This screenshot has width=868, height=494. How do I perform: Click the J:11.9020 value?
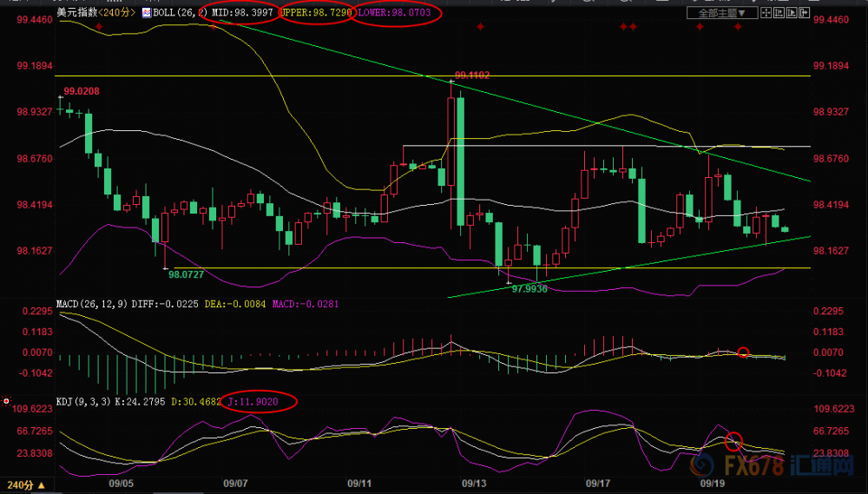pyautogui.click(x=253, y=401)
